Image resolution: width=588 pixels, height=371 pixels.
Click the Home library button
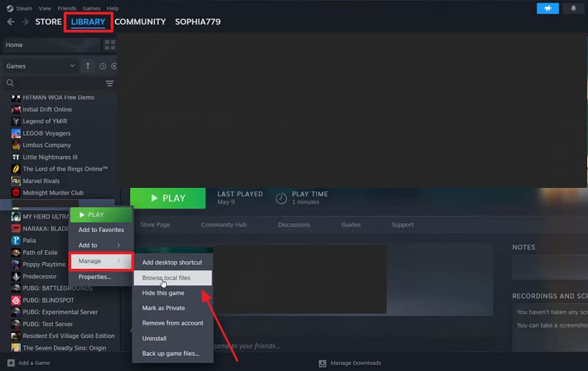tap(51, 45)
